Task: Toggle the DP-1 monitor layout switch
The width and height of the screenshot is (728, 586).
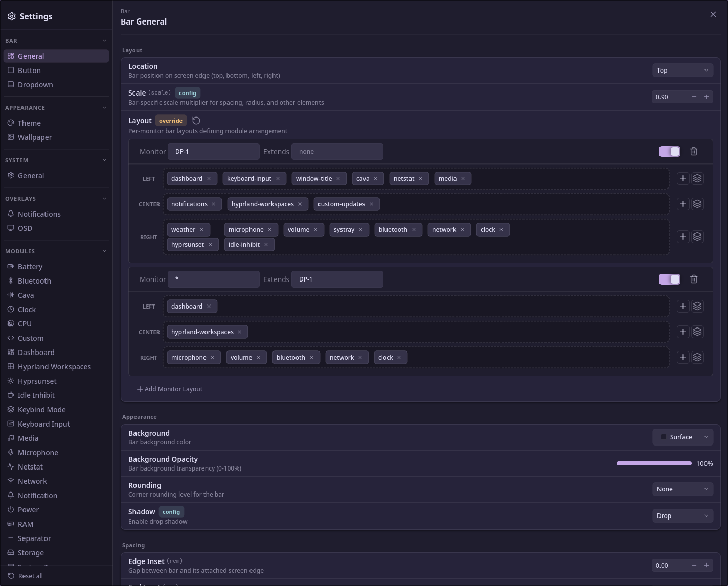Action: pyautogui.click(x=669, y=151)
